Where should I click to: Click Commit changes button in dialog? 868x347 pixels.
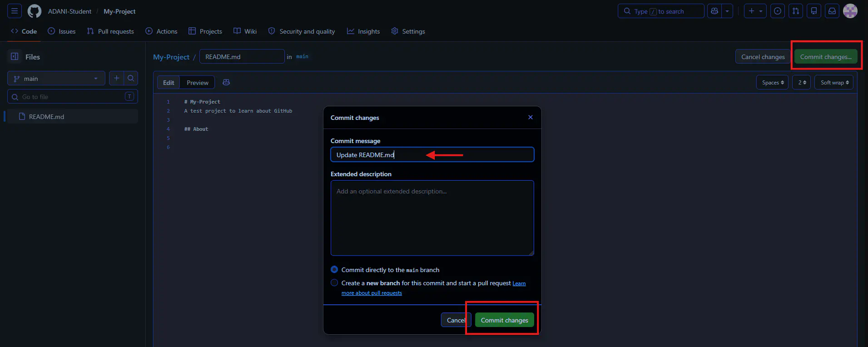(x=504, y=320)
